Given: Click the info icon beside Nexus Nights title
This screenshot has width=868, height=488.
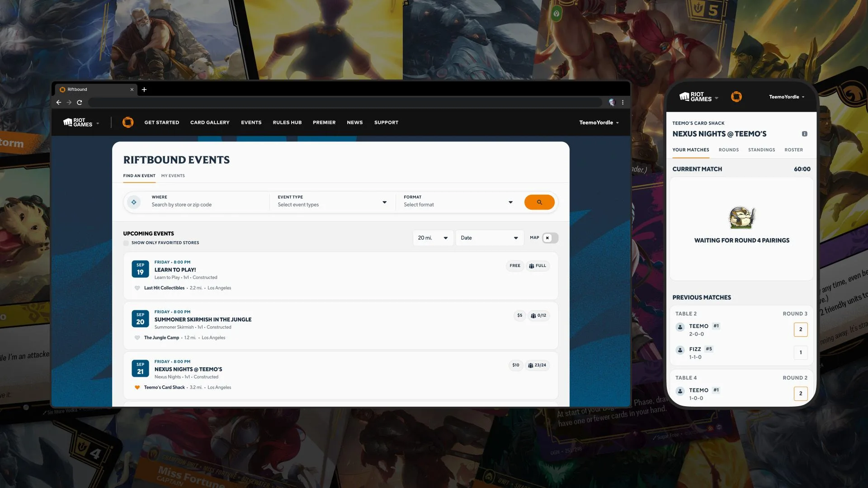Looking at the screenshot, I should coord(804,134).
